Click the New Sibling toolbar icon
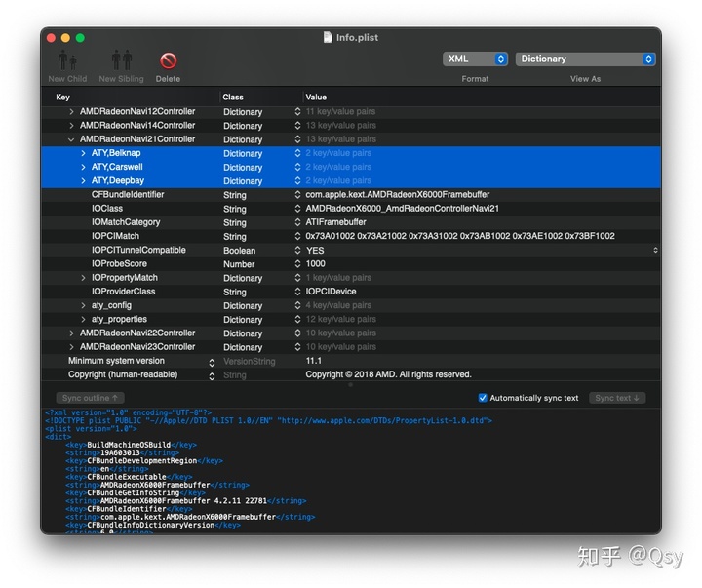Screen dimensions: 702x588 pos(121,60)
